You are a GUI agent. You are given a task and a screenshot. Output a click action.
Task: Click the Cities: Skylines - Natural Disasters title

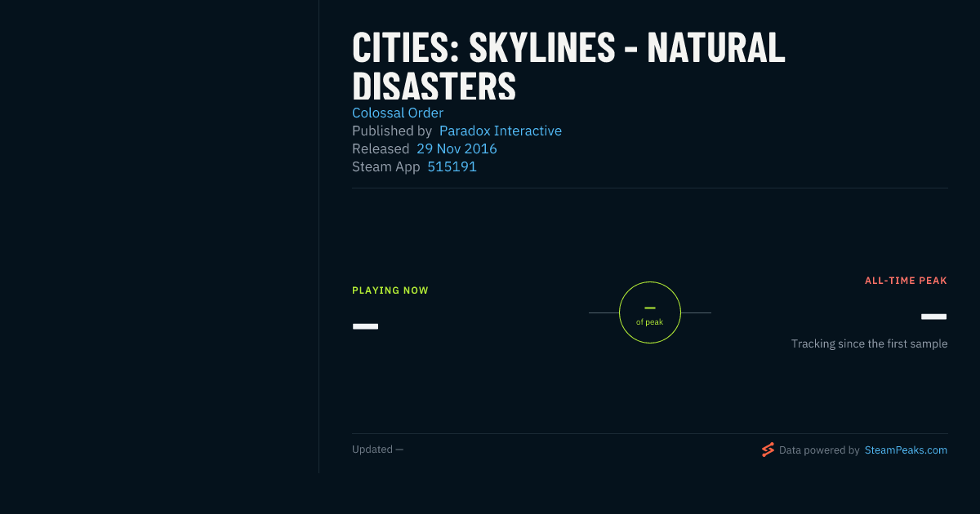[x=568, y=66]
